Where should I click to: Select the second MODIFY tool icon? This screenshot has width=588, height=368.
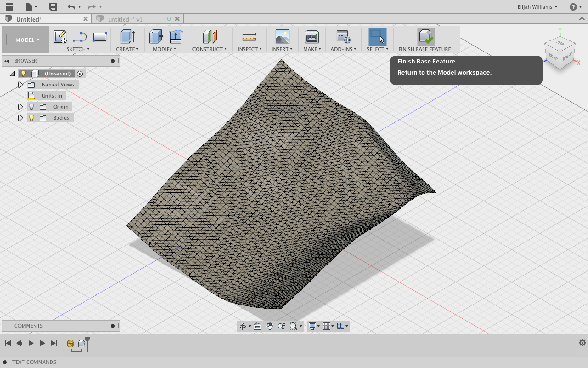(175, 37)
